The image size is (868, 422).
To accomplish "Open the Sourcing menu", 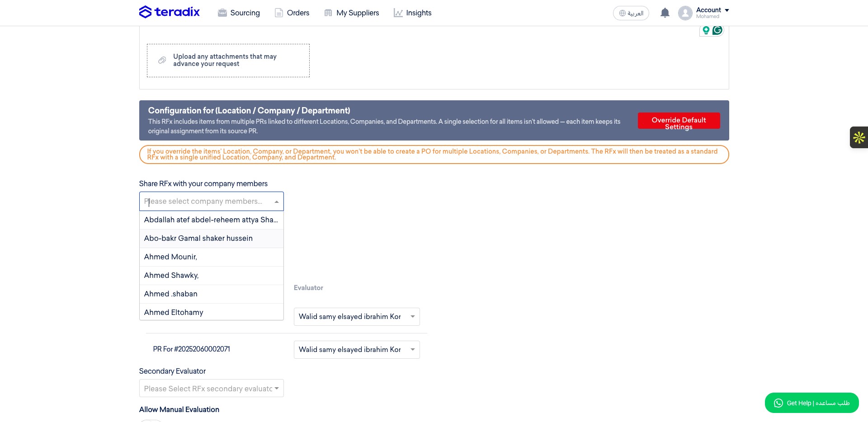I will coord(239,13).
